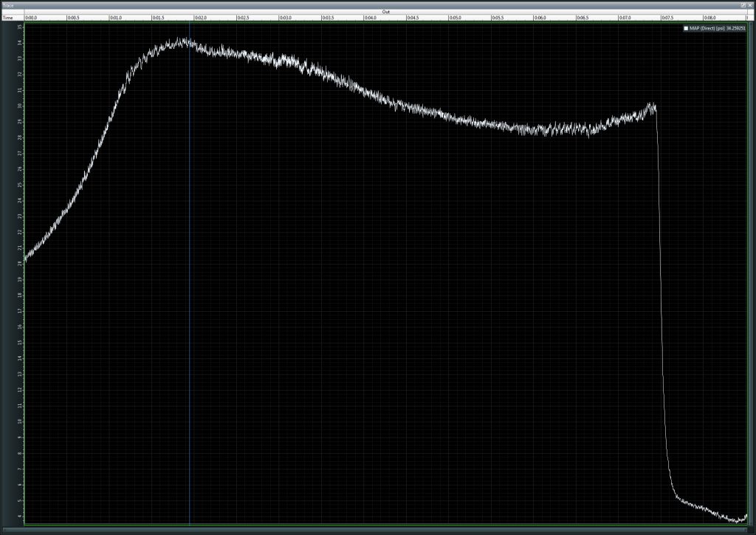Click the 4 value on pressure axis
The image size is (756, 535).
pos(20,517)
